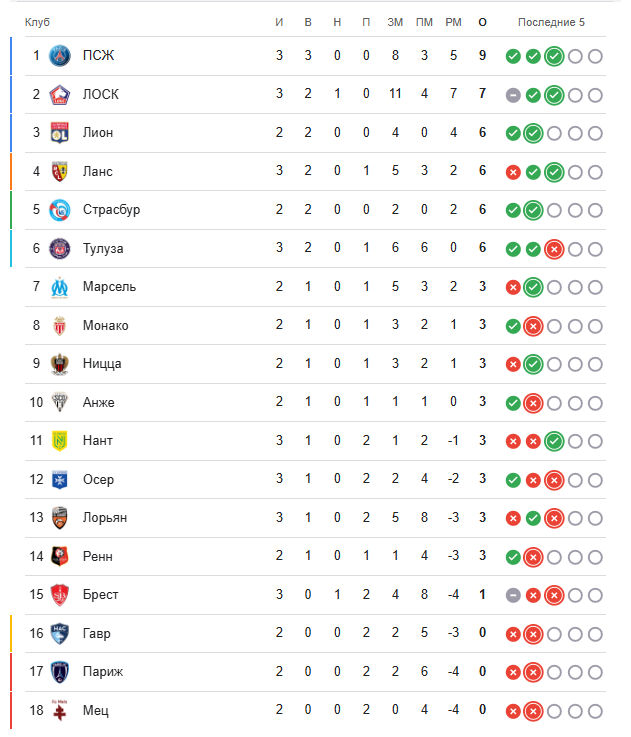
Task: Click the Клуб column header
Action: click(x=37, y=22)
